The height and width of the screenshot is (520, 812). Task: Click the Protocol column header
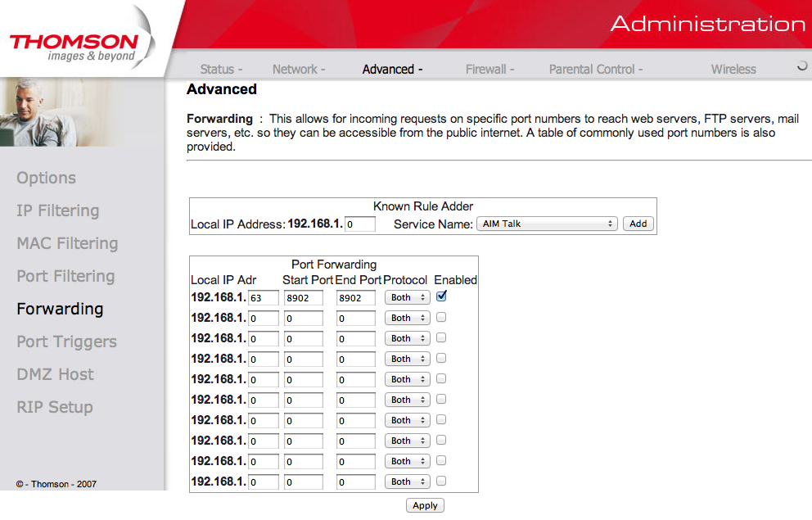point(405,280)
